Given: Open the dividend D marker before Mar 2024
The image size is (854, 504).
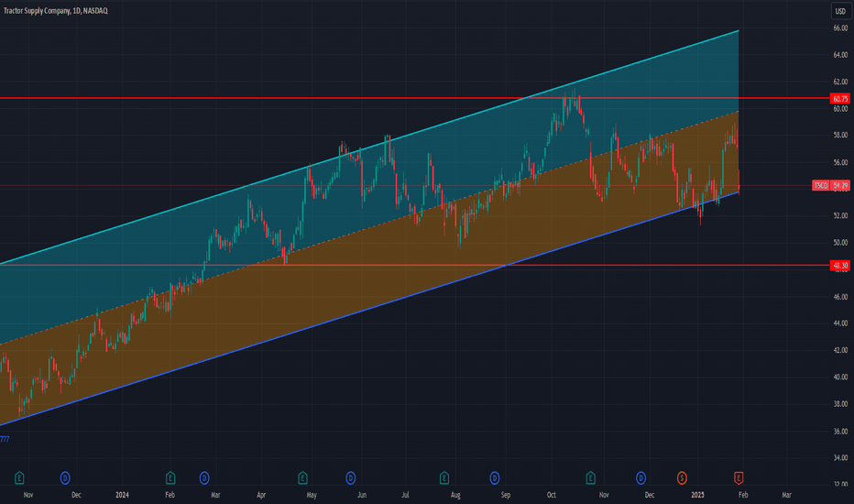Looking at the screenshot, I should click(204, 478).
